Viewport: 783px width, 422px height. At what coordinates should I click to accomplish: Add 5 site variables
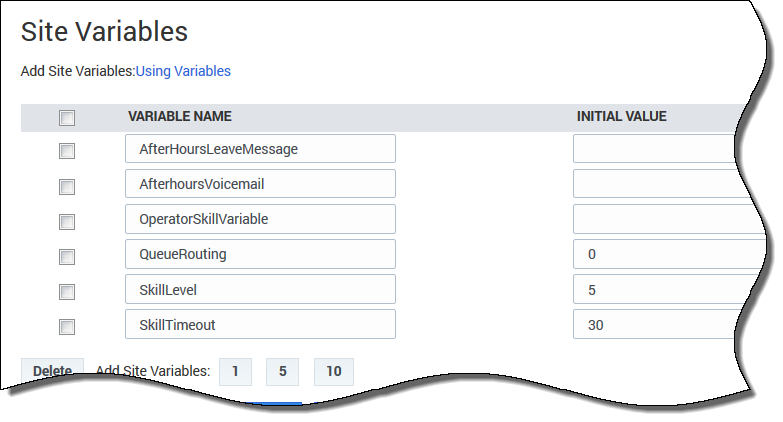pos(283,371)
